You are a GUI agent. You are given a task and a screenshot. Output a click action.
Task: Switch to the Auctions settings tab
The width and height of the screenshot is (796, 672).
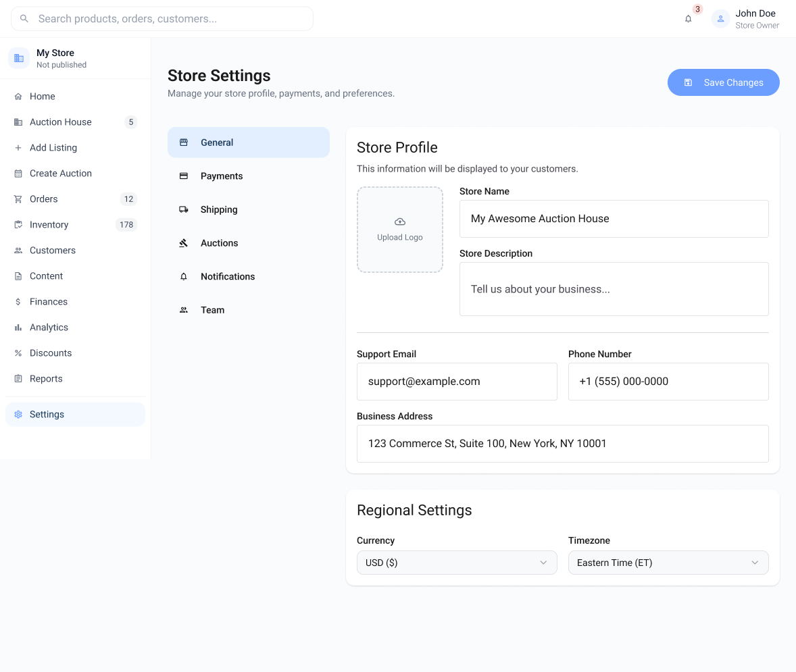coord(249,243)
